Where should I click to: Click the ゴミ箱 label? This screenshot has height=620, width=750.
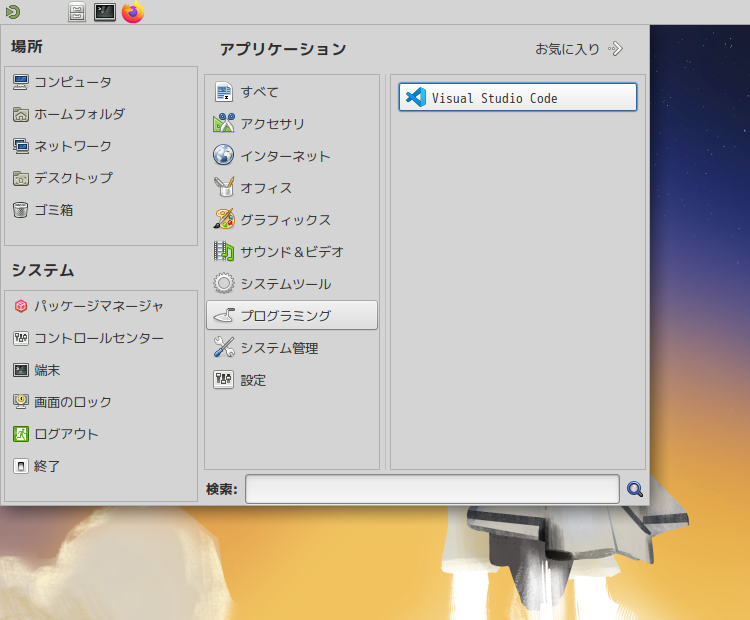click(x=54, y=210)
